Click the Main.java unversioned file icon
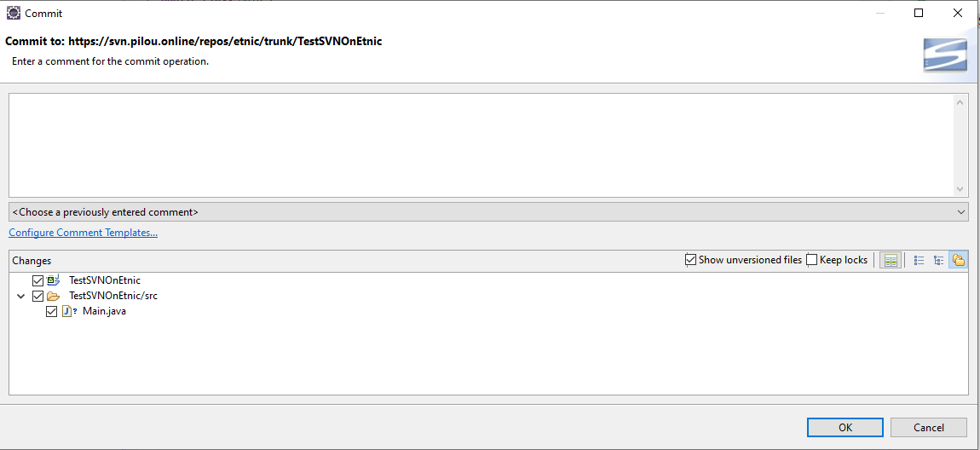The height and width of the screenshot is (450, 980). (x=68, y=311)
